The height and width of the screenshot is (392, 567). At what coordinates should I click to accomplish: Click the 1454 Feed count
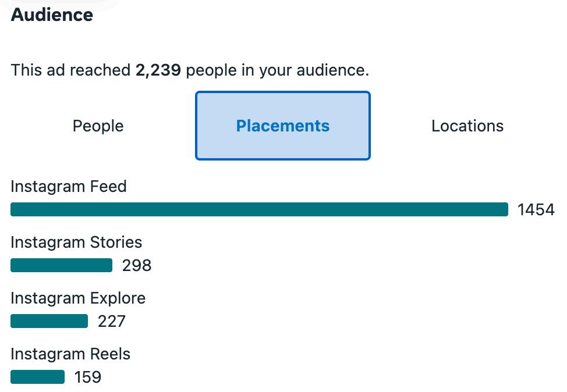[536, 209]
